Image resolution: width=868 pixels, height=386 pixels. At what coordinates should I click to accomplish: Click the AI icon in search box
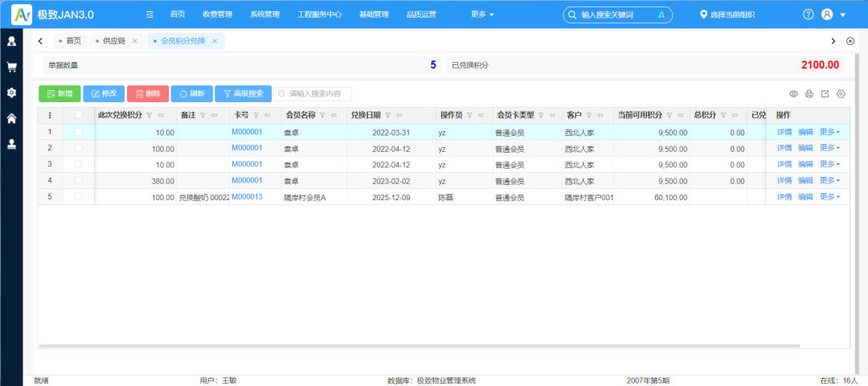pyautogui.click(x=661, y=15)
